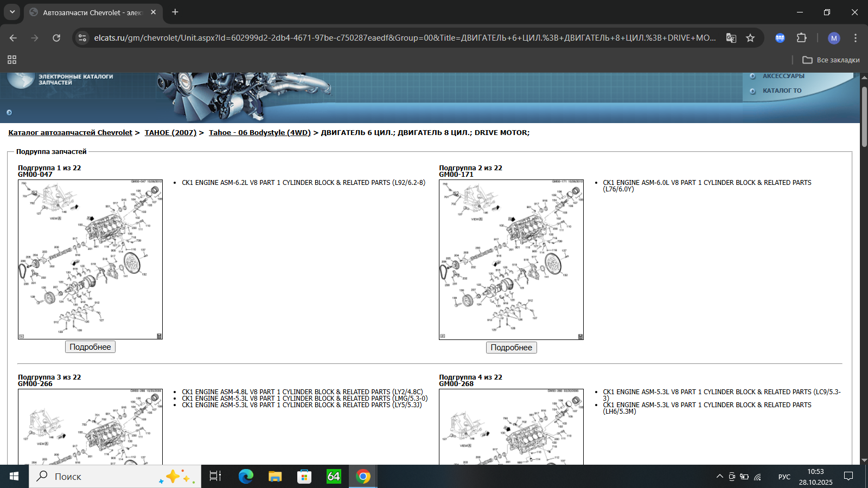Open the blue browser extension icon
The width and height of the screenshot is (868, 488).
(x=780, y=38)
